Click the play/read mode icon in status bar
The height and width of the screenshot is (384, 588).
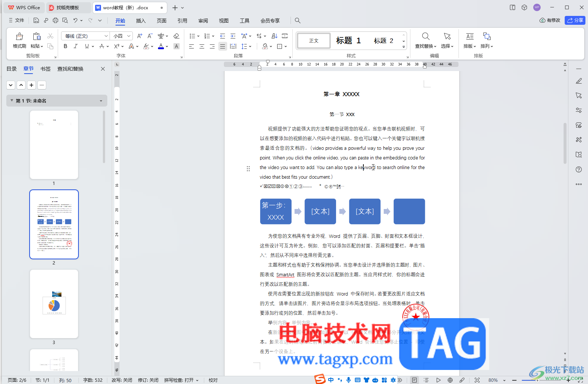[x=438, y=380]
